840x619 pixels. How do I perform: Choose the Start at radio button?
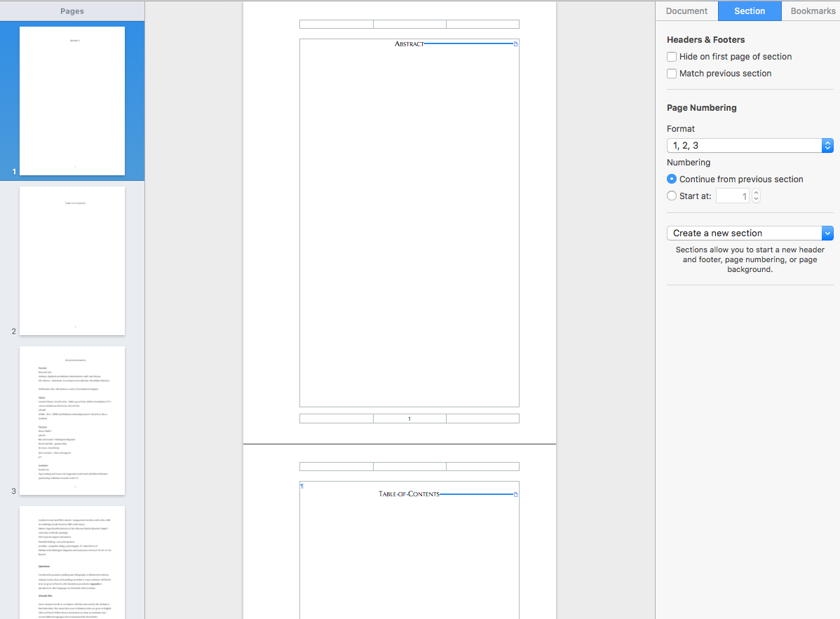click(x=672, y=196)
